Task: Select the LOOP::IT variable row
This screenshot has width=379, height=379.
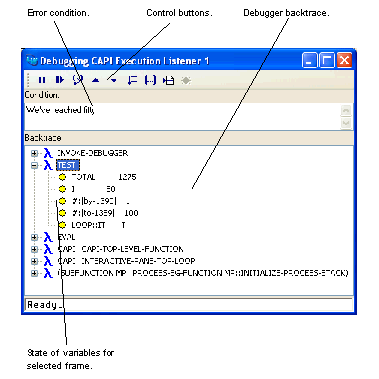Action: point(92,225)
